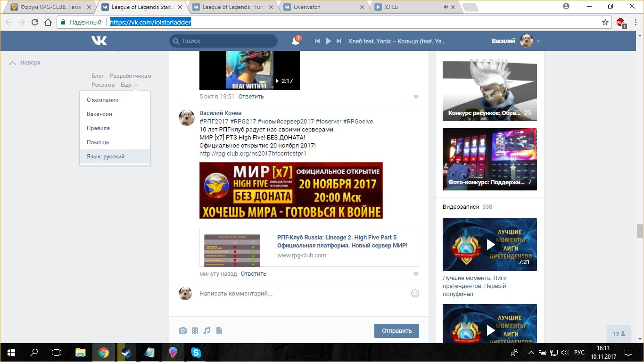The height and width of the screenshot is (362, 644).
Task: Select Правила menu item
Action: pyautogui.click(x=115, y=128)
